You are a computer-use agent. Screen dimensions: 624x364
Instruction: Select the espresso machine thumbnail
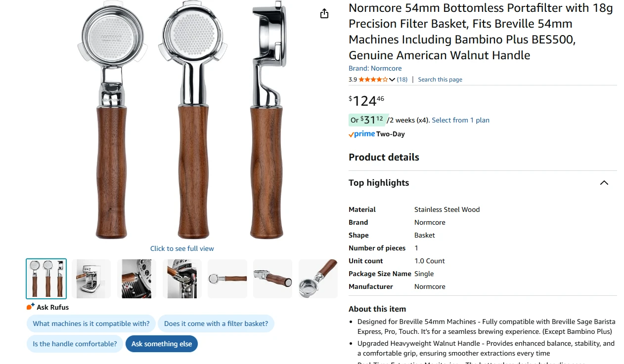pyautogui.click(x=91, y=279)
